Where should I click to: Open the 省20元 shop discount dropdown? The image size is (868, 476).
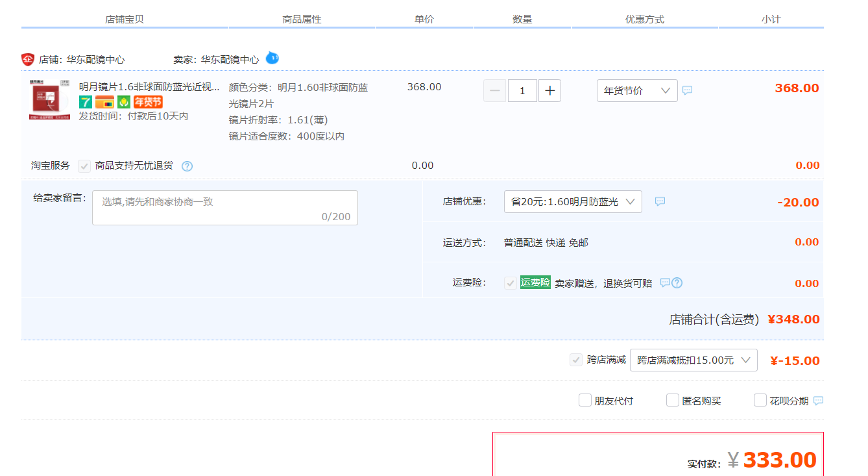point(573,202)
